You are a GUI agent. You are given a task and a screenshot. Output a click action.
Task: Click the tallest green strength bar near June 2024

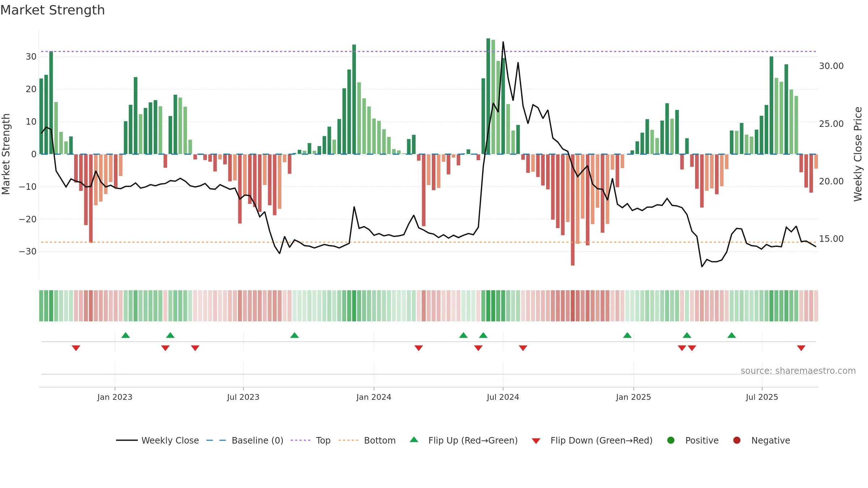(x=488, y=96)
